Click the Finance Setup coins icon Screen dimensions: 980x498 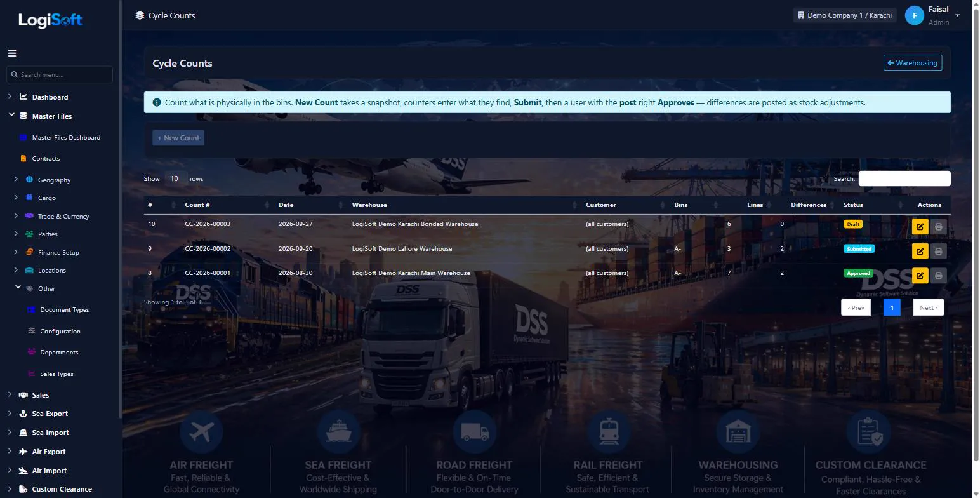pos(29,252)
